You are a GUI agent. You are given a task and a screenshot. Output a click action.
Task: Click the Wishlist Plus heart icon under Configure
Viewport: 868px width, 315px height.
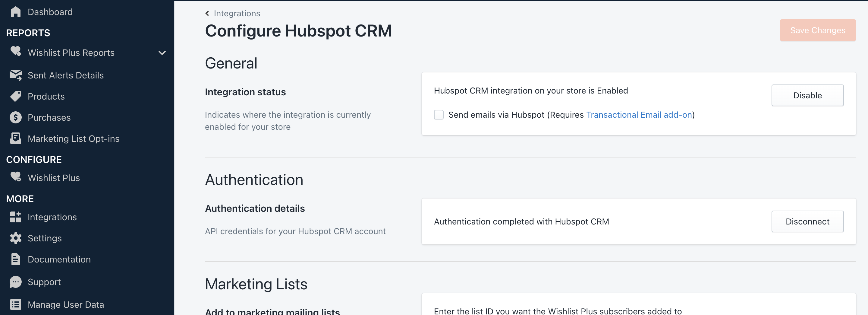(x=15, y=177)
